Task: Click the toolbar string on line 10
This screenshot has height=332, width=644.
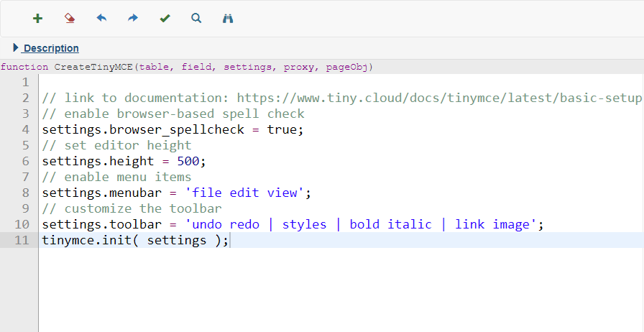Action: click(x=361, y=224)
